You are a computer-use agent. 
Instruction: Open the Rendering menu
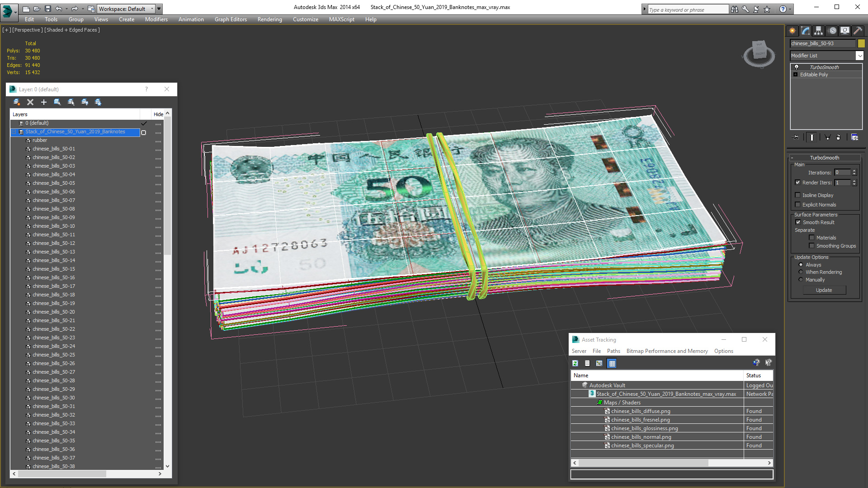point(270,19)
